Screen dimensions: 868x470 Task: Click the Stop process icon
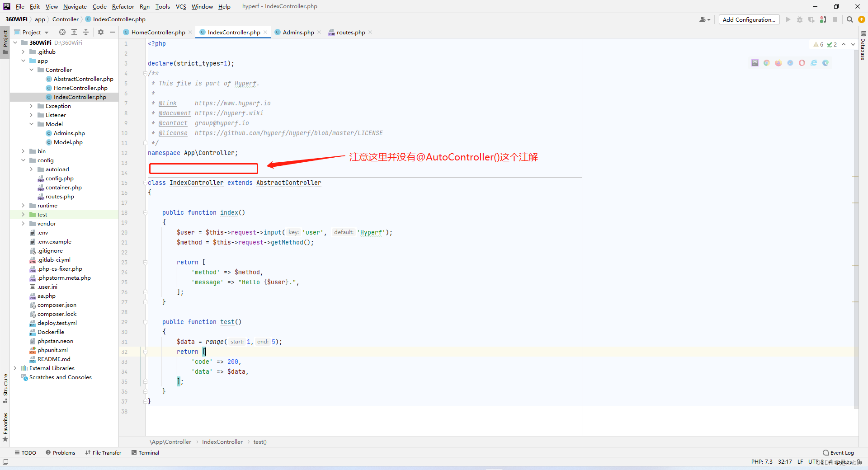click(x=836, y=19)
